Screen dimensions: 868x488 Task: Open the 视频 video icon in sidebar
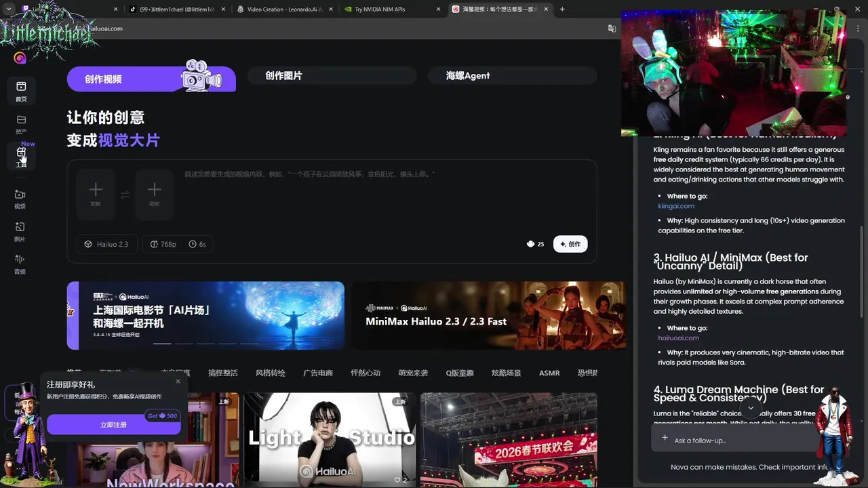click(x=20, y=199)
